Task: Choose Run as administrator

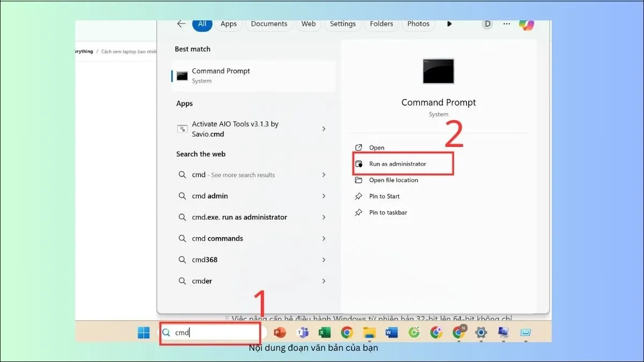Action: [397, 164]
